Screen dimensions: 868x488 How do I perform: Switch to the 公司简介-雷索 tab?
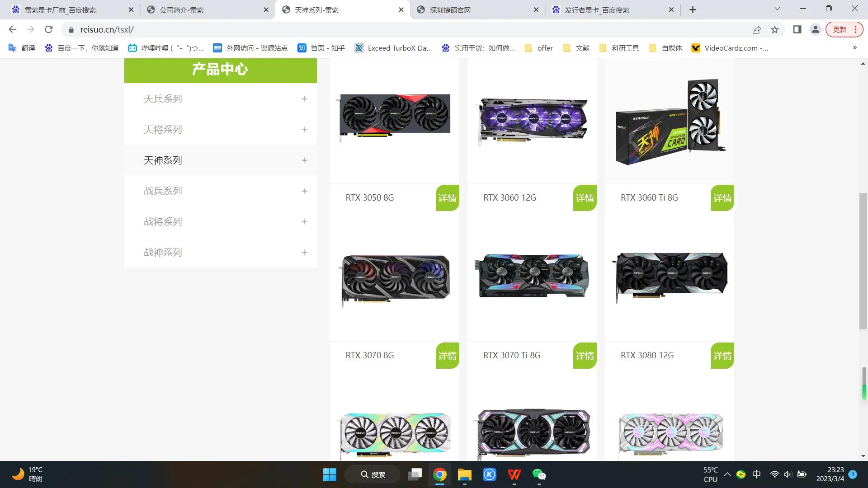pos(181,9)
